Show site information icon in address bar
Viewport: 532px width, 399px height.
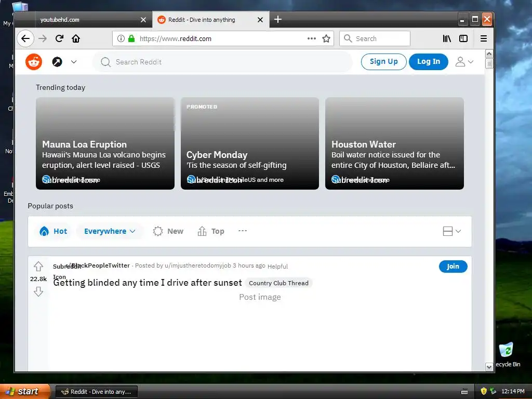click(121, 38)
